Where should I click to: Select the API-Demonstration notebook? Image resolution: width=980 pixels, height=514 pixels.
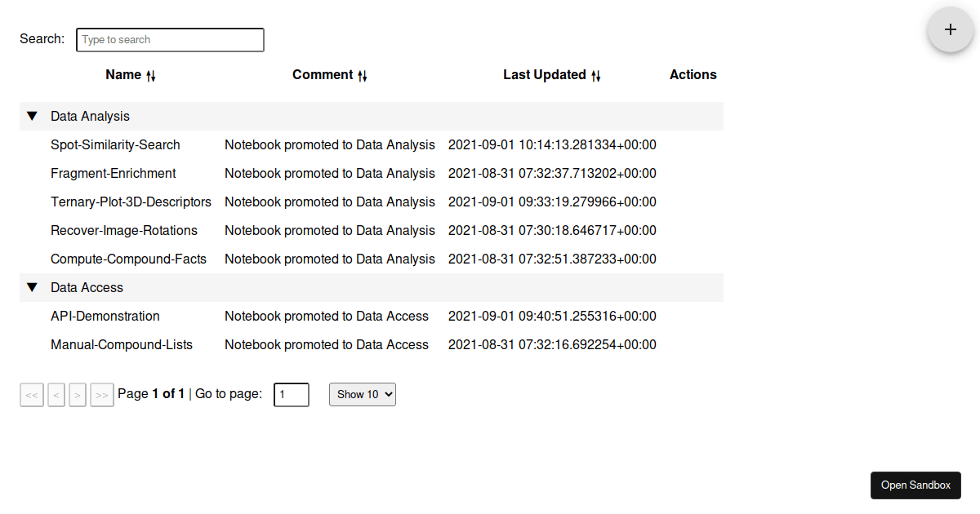coord(105,316)
